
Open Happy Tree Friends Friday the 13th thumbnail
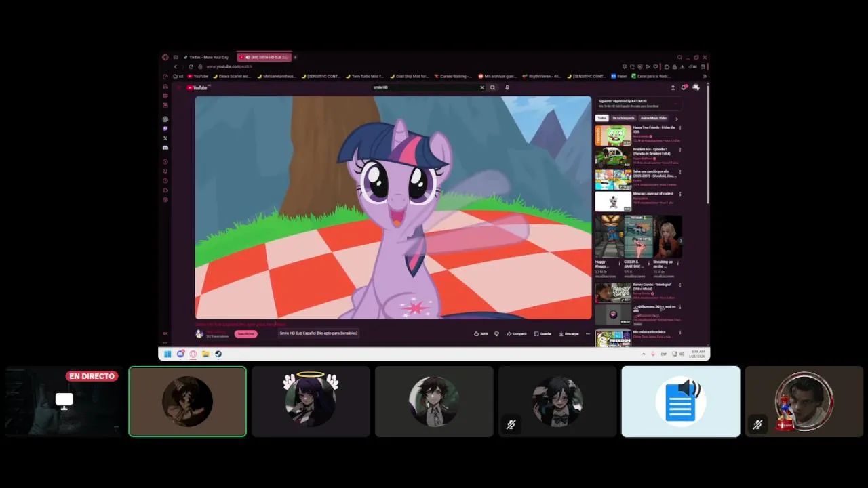(x=613, y=136)
